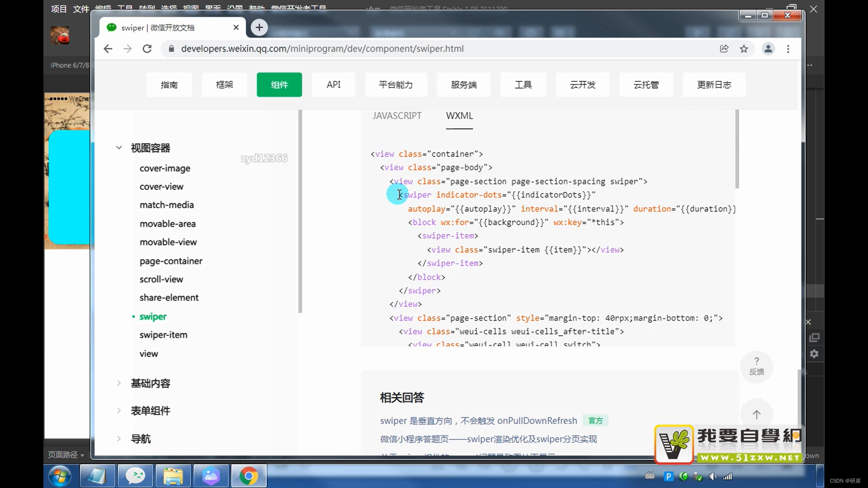Screen dimensions: 868x488
Task: Click the network signal tray icon
Action: [728, 476]
